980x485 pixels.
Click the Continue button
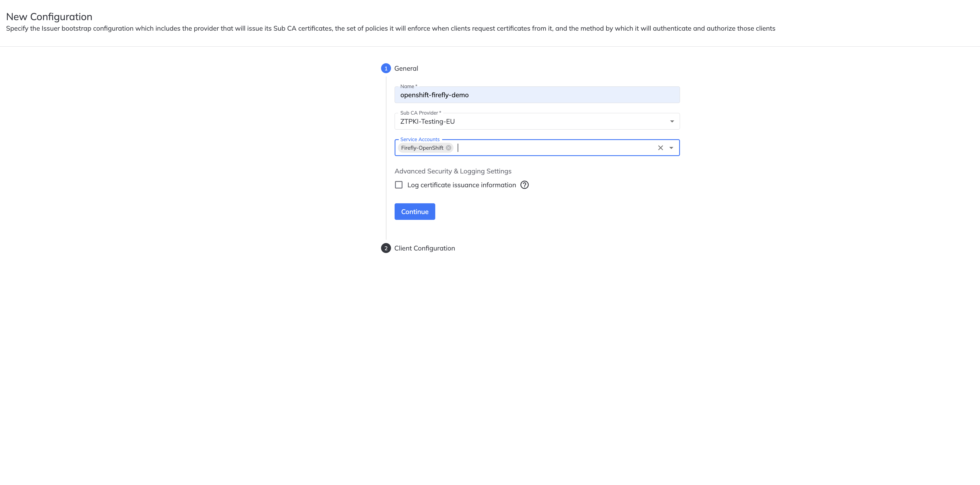tap(415, 212)
